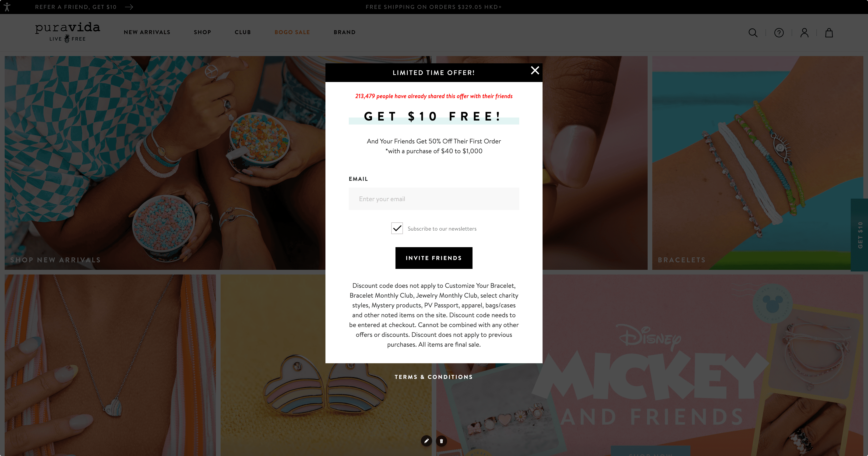
Task: Close the Limited Time Offer popup
Action: pos(535,70)
